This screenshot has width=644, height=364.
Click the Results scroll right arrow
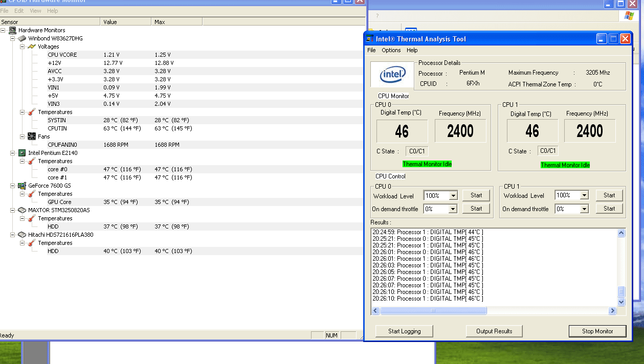pyautogui.click(x=613, y=311)
